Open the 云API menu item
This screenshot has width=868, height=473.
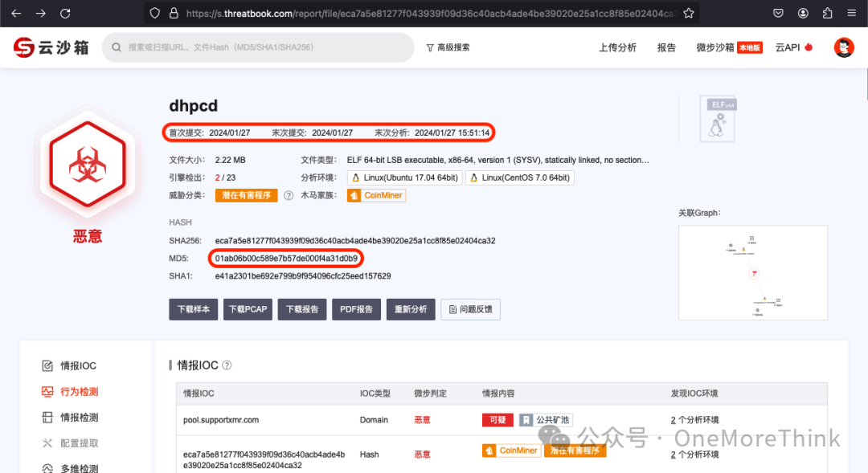[x=794, y=47]
